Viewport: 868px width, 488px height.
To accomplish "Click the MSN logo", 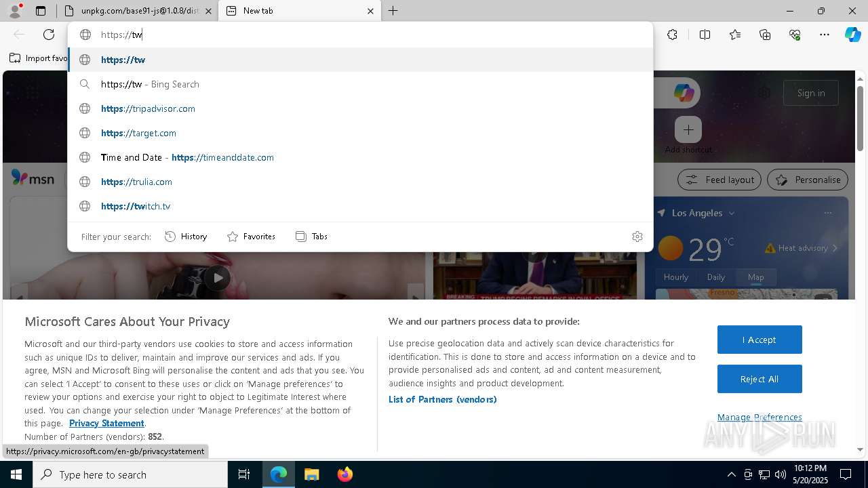I will (33, 179).
